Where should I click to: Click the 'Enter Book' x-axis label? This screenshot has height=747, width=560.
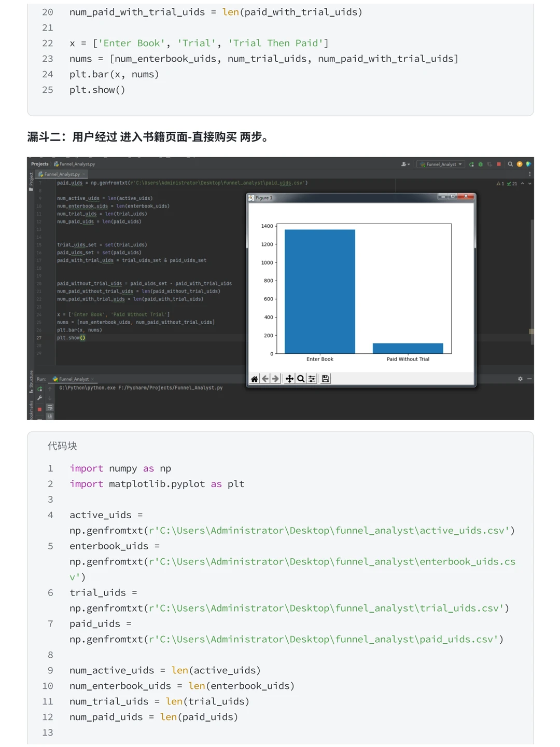point(320,359)
